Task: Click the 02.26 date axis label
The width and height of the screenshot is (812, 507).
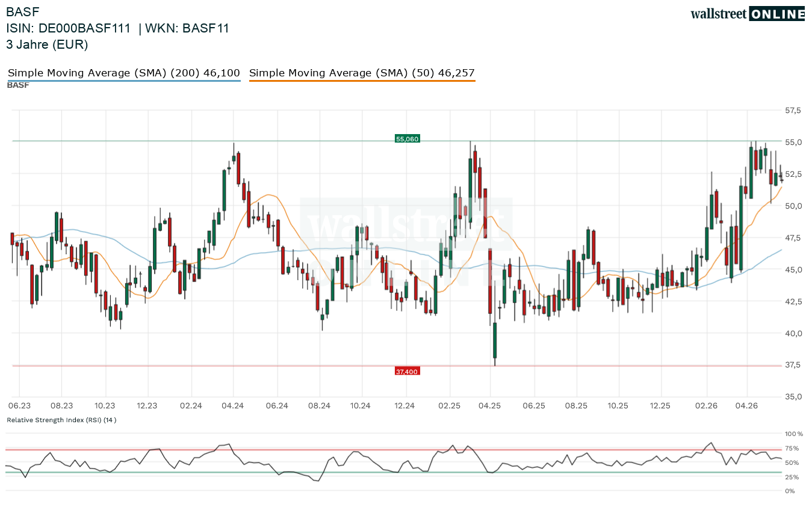Action: click(705, 406)
